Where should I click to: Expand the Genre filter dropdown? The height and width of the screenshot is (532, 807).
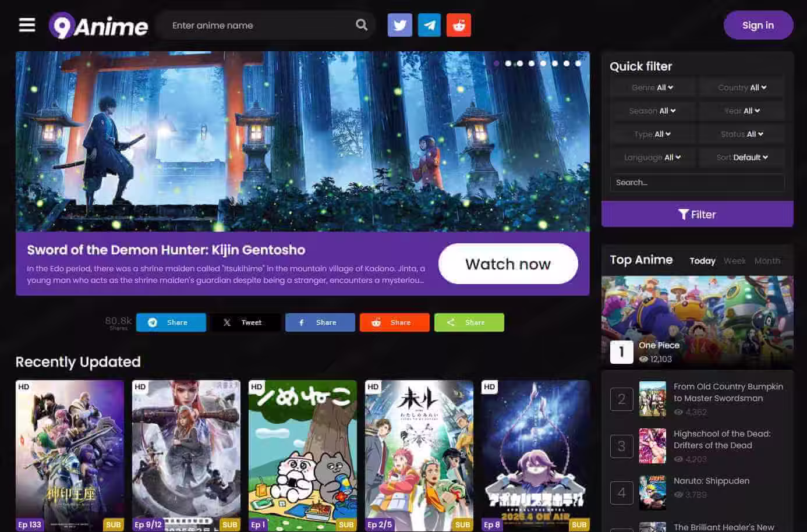652,87
